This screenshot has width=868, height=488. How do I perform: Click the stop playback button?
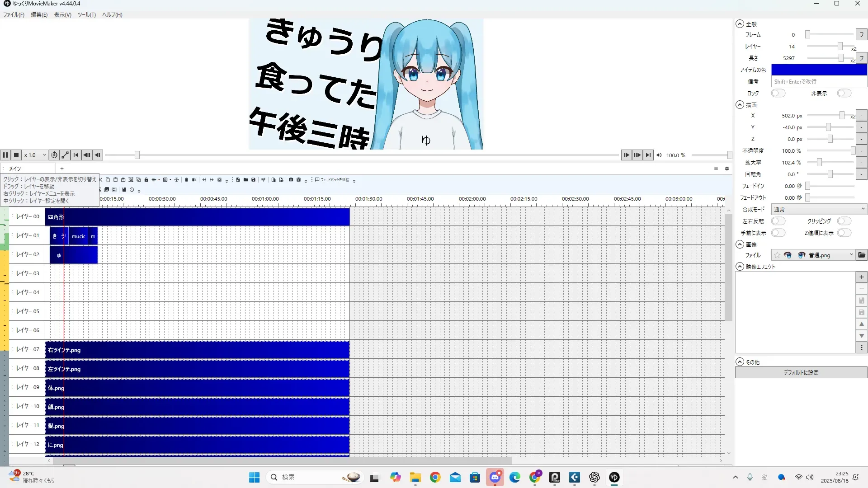(x=16, y=155)
